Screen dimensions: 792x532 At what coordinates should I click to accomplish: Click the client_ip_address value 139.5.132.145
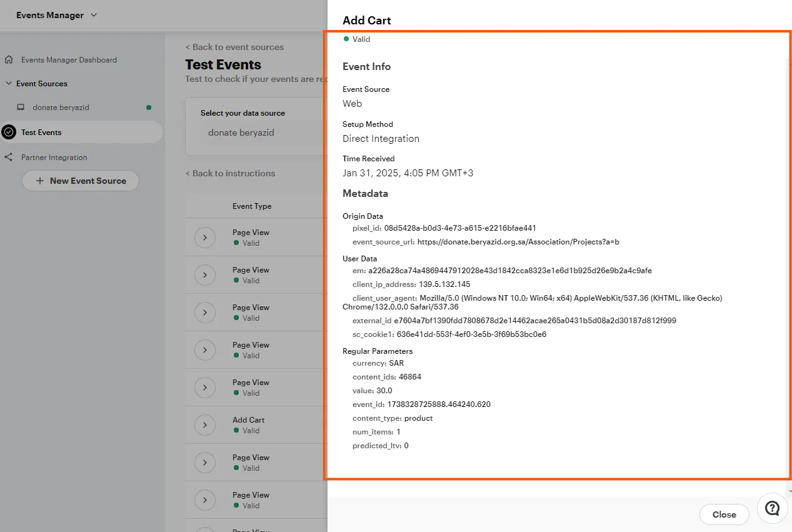point(445,284)
